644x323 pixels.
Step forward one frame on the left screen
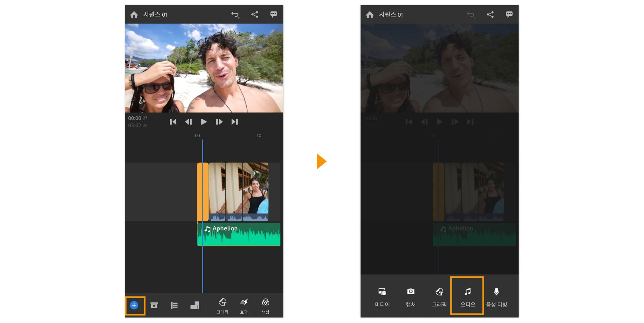tap(219, 122)
